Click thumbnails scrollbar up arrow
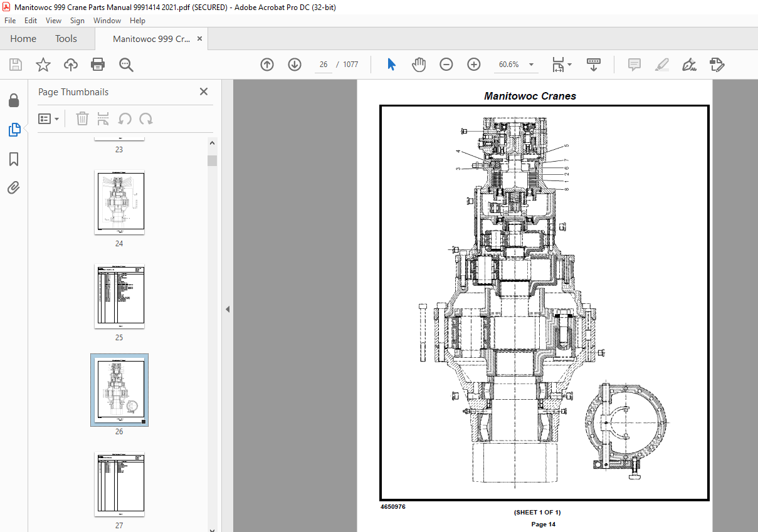This screenshot has height=532, width=758. pos(213,142)
